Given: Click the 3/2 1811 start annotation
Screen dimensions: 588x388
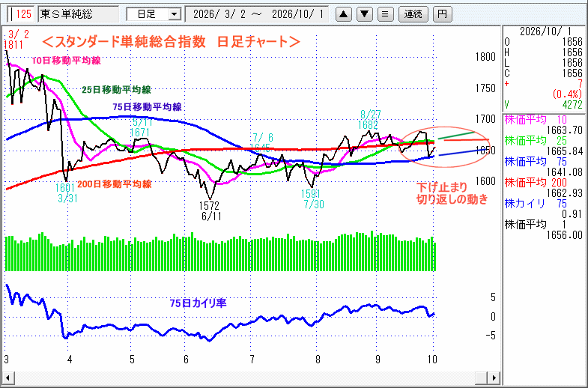Looking at the screenshot, I should (15, 40).
